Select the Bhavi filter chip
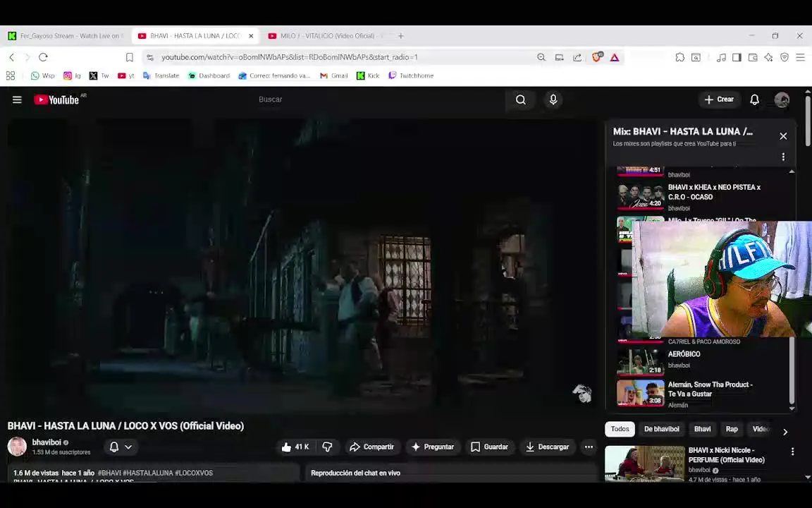The height and width of the screenshot is (508, 812). (x=702, y=429)
